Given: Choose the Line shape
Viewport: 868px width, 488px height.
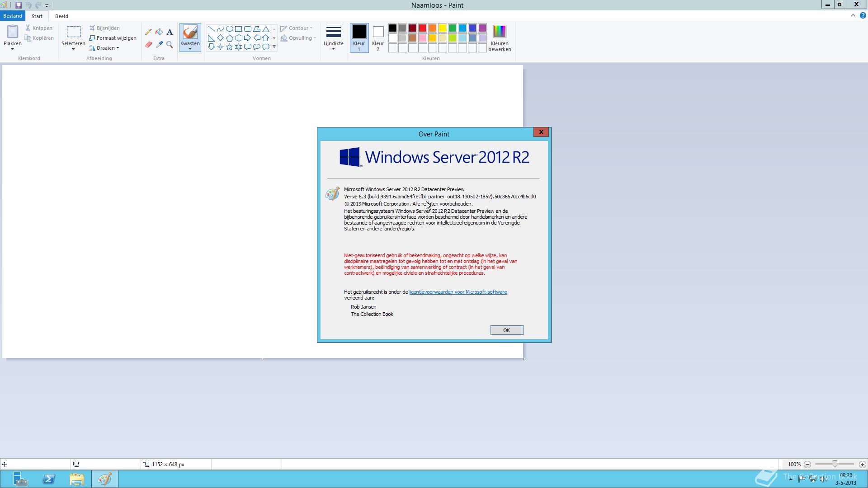Looking at the screenshot, I should [x=211, y=29].
